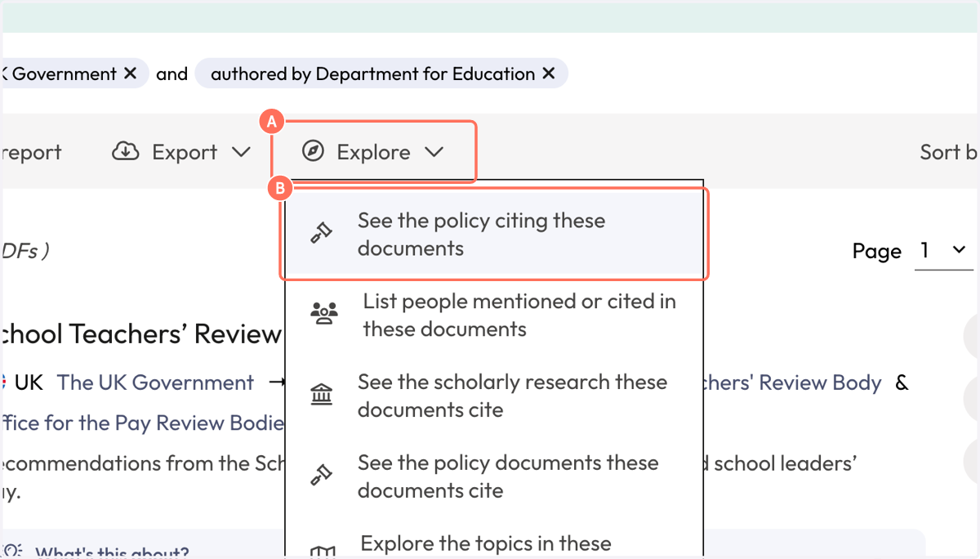
Task: Click the 'report' toolbar item
Action: (31, 153)
